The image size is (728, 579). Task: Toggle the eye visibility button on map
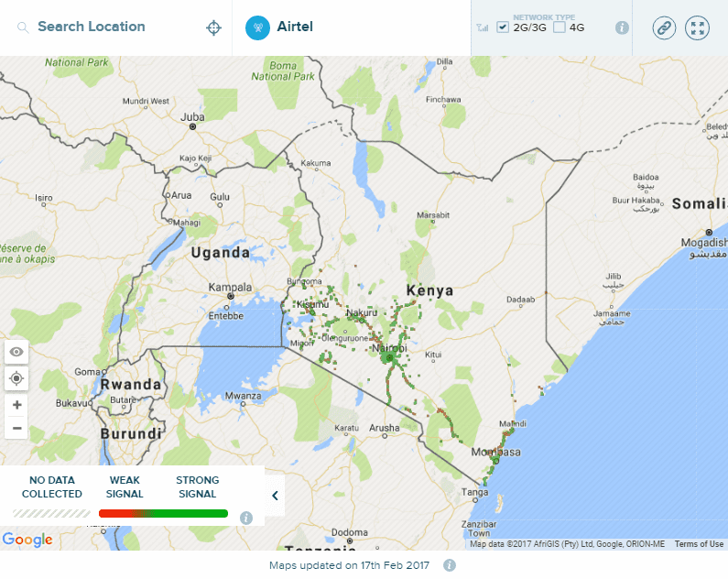point(16,352)
